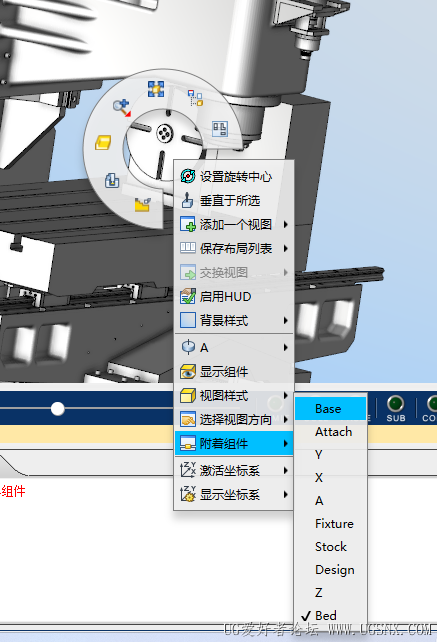Click the 显示坐标系 axes icon

pyautogui.click(x=188, y=494)
